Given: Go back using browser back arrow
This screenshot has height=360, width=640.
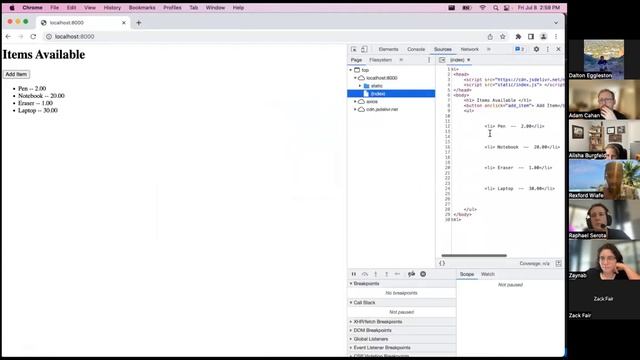Looking at the screenshot, I should [x=8, y=37].
